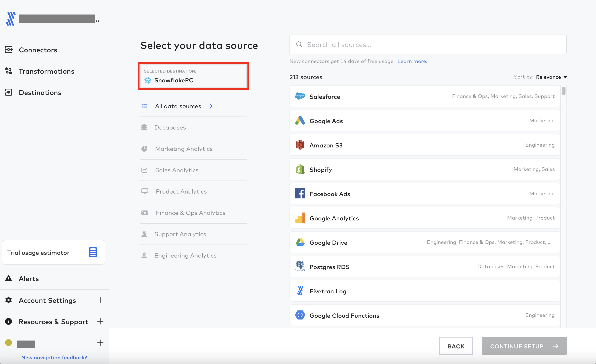Click the Google Drive logo
This screenshot has height=364, width=596.
click(x=300, y=242)
